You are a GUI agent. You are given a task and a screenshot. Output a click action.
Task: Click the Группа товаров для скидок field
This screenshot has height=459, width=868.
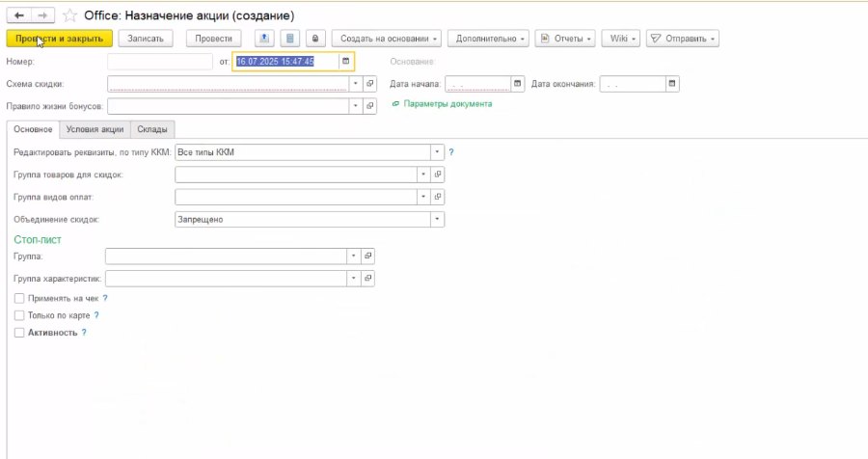click(x=296, y=175)
